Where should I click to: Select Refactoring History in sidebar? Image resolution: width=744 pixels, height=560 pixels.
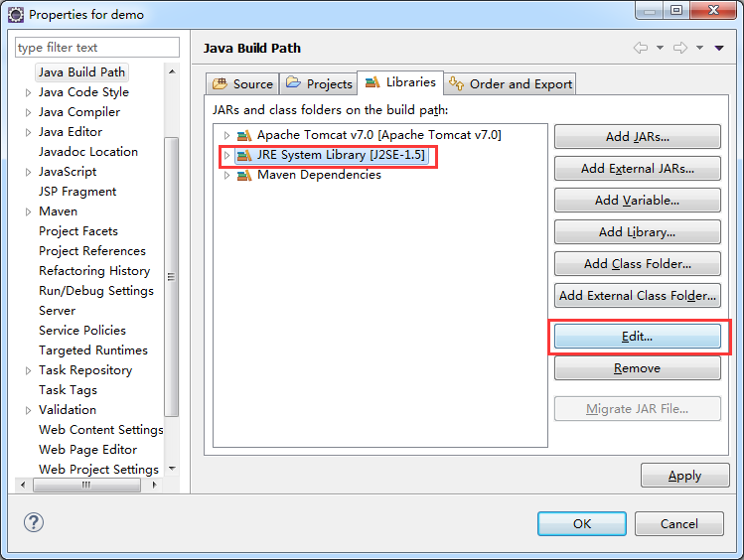[94, 271]
